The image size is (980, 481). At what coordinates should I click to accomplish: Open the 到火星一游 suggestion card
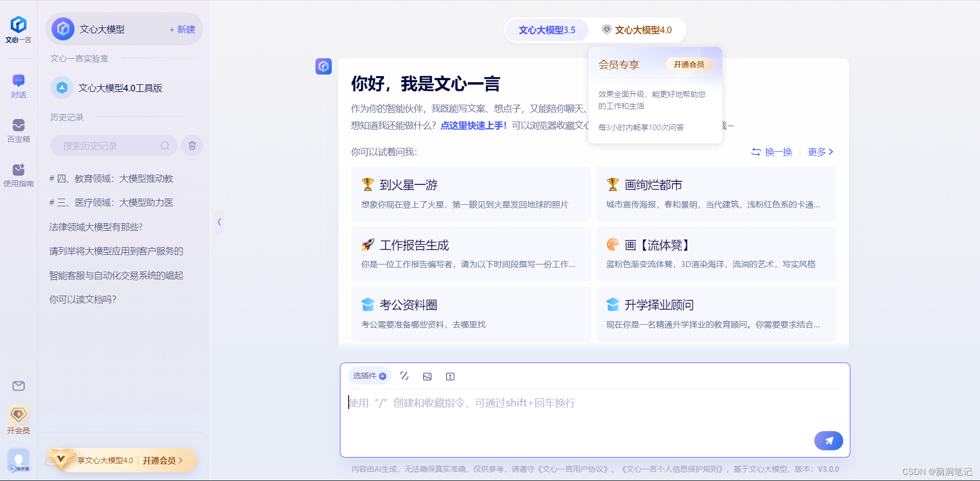471,194
